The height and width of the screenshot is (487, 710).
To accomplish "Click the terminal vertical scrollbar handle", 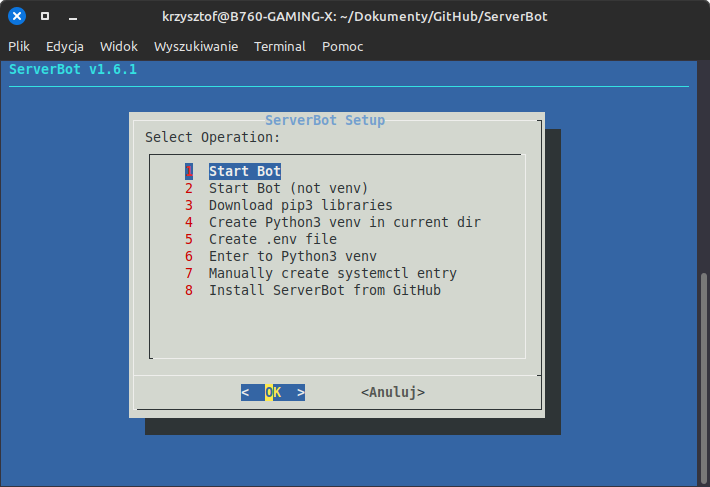I will pos(704,377).
